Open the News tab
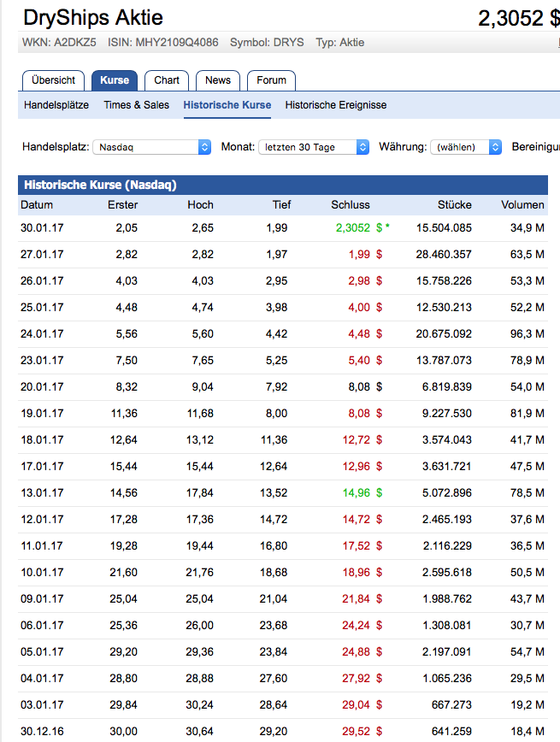The width and height of the screenshot is (560, 742). click(x=218, y=80)
